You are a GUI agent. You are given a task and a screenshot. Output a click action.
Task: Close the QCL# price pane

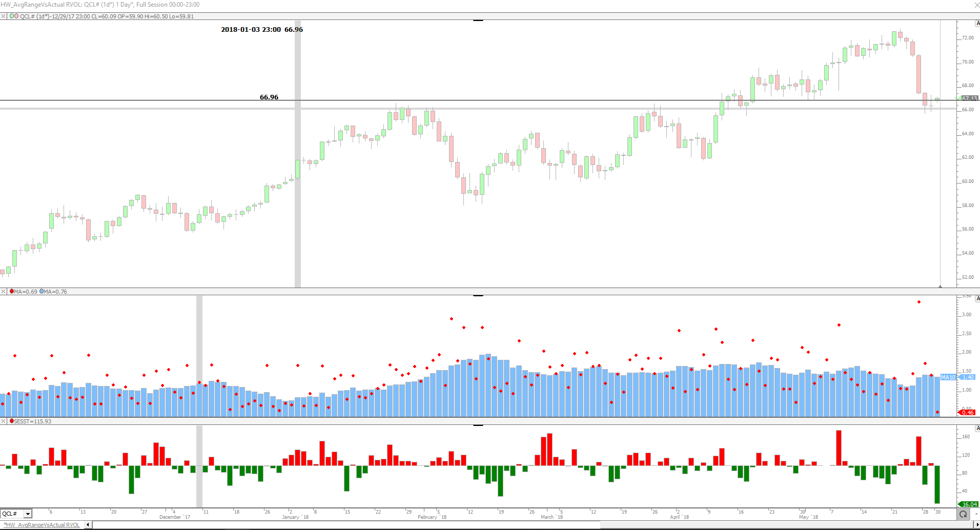pos(3,16)
